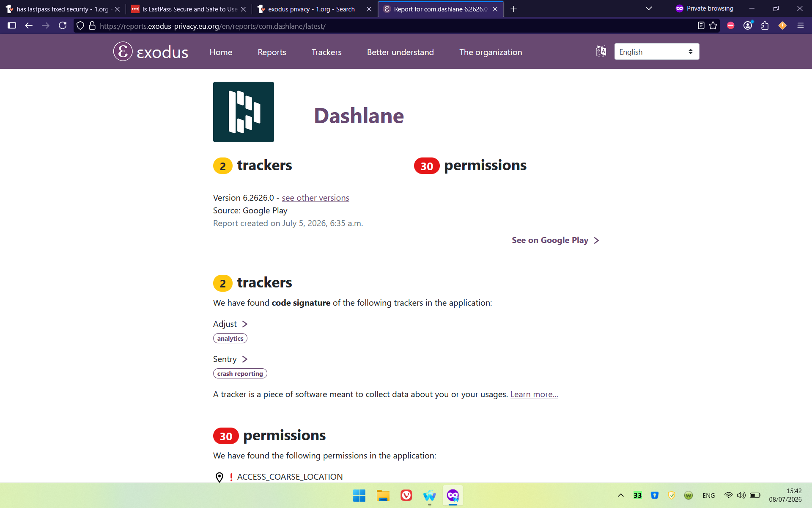Show hidden system tray icons chevron
The image size is (812, 508).
click(x=620, y=495)
